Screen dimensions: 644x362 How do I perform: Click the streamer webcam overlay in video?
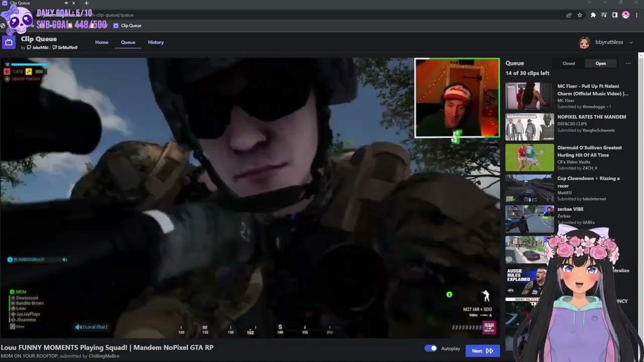coord(457,98)
